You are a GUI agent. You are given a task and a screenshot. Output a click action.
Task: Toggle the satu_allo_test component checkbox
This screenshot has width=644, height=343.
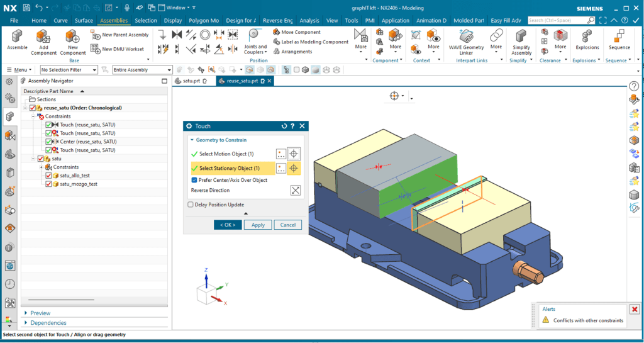coord(48,176)
